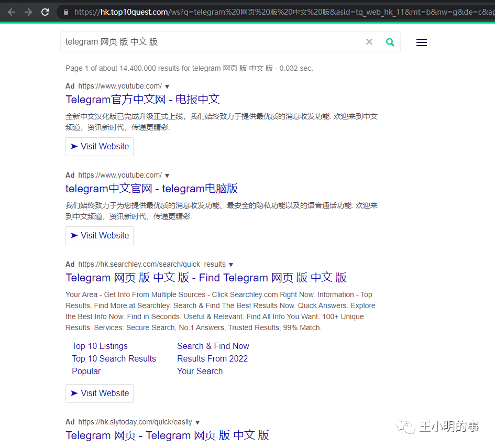Image resolution: width=495 pixels, height=448 pixels.
Task: Open the Results From 2022 sitelink
Action: coord(213,358)
